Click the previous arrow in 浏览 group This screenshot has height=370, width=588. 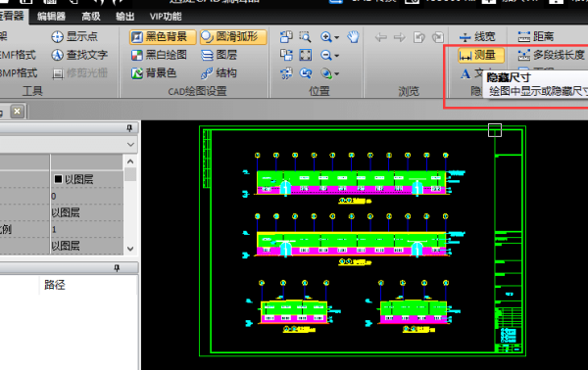point(381,37)
